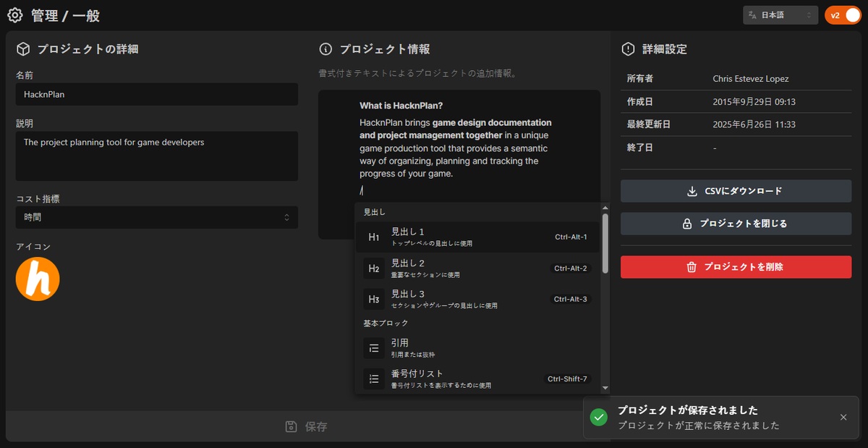Click the owner name Chris Estevez Lopez
The width and height of the screenshot is (868, 448).
751,78
